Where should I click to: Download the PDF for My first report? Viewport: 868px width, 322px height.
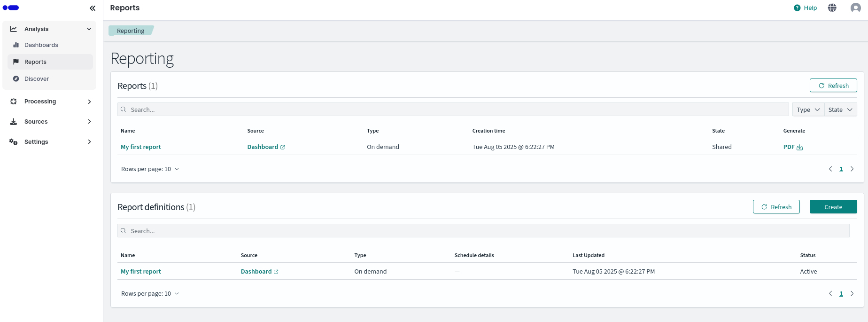coord(793,147)
